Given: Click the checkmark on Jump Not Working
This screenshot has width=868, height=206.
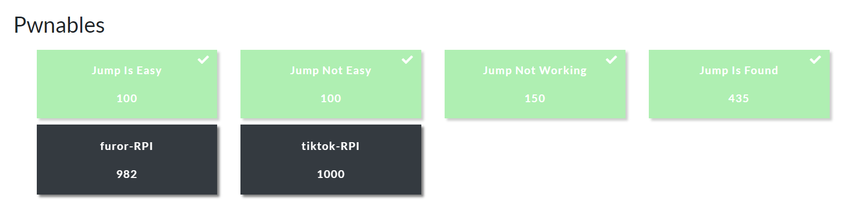Looking at the screenshot, I should [611, 60].
